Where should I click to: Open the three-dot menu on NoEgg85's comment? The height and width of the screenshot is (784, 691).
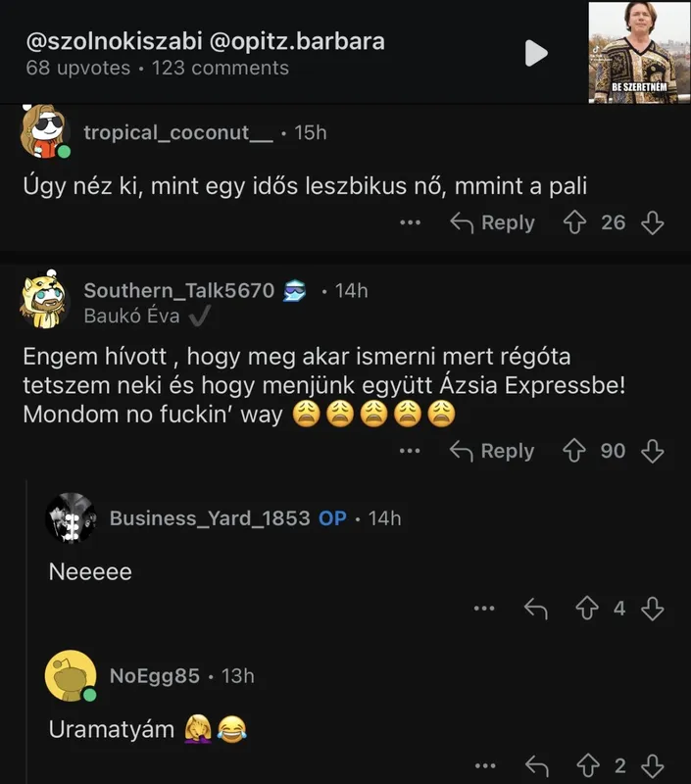483,765
